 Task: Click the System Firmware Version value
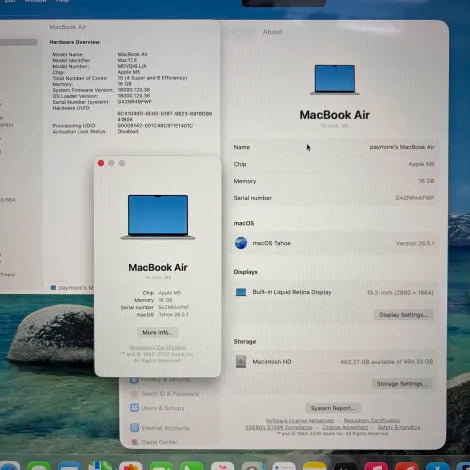(x=134, y=90)
